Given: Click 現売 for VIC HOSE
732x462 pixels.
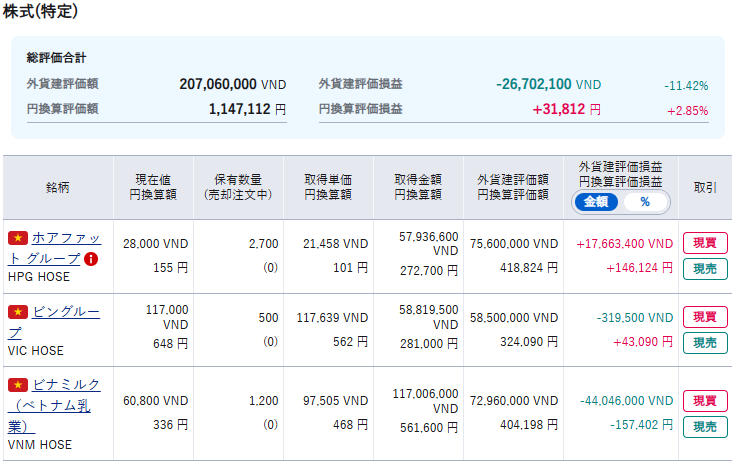Looking at the screenshot, I should point(705,343).
